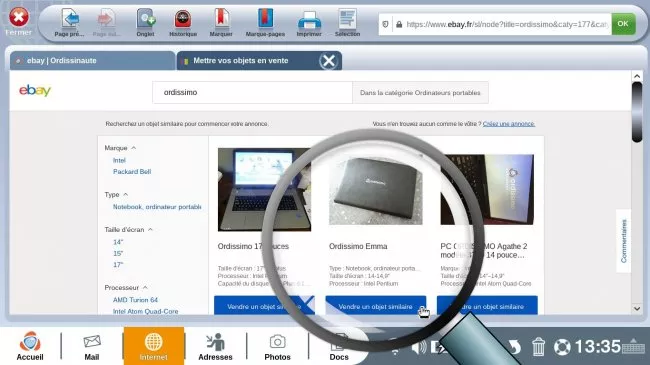Collapse the Taille d'écran filter

coord(150,229)
